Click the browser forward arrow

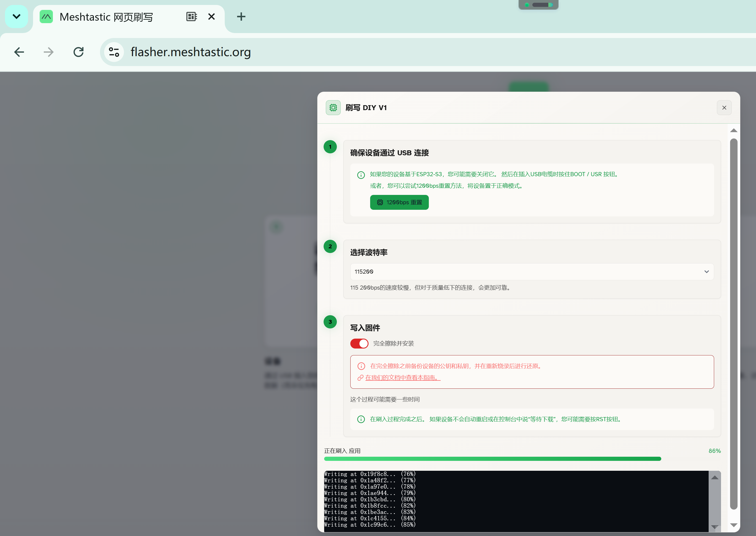click(48, 52)
